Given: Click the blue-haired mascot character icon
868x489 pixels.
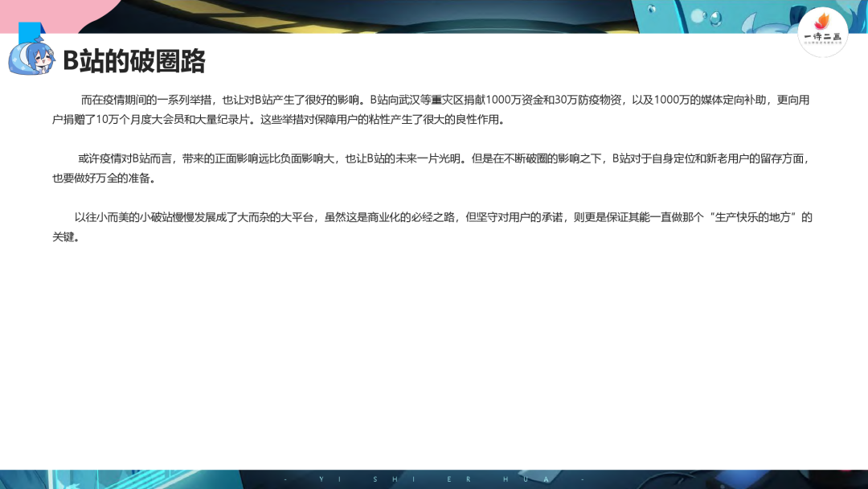Looking at the screenshot, I should (x=31, y=58).
